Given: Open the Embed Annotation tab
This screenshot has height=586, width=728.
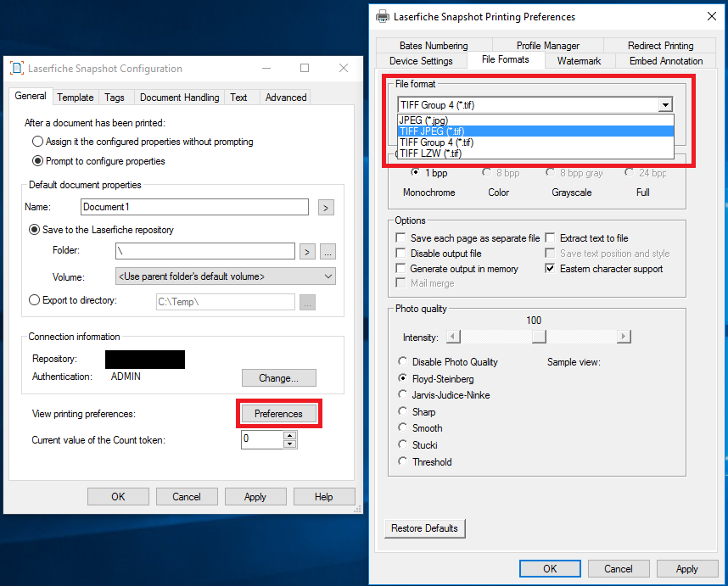Looking at the screenshot, I should click(x=666, y=61).
